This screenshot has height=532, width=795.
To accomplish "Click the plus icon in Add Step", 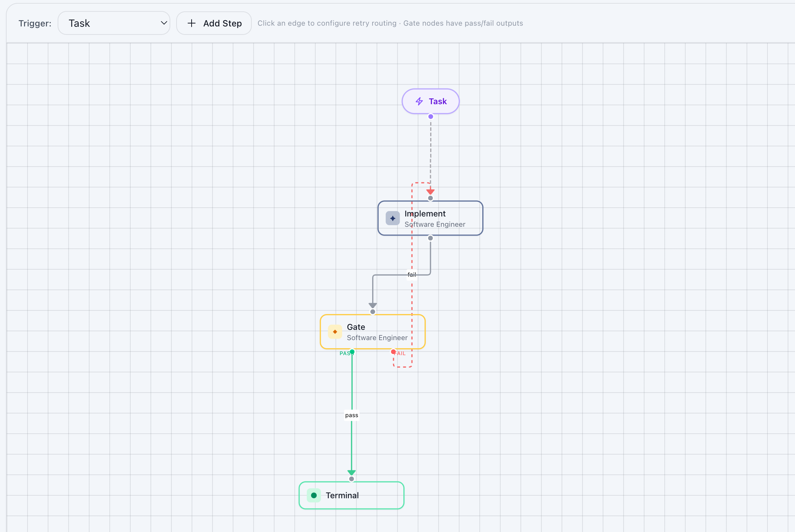I will tap(192, 23).
